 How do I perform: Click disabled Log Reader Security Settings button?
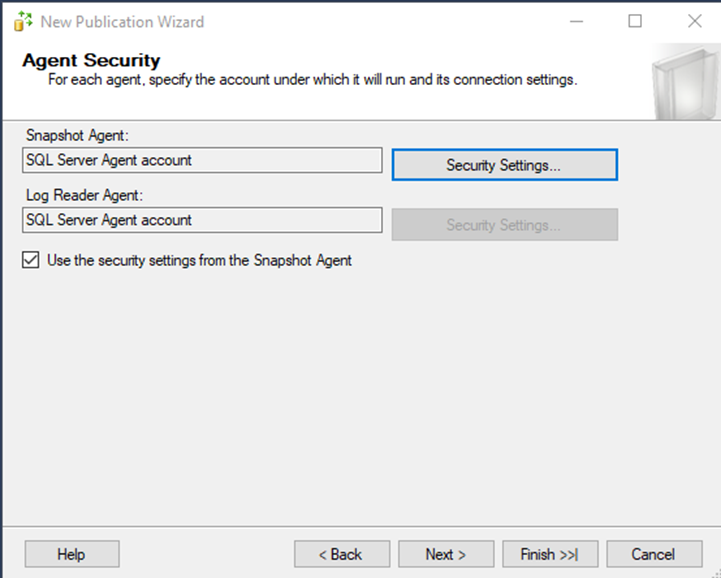click(x=504, y=224)
